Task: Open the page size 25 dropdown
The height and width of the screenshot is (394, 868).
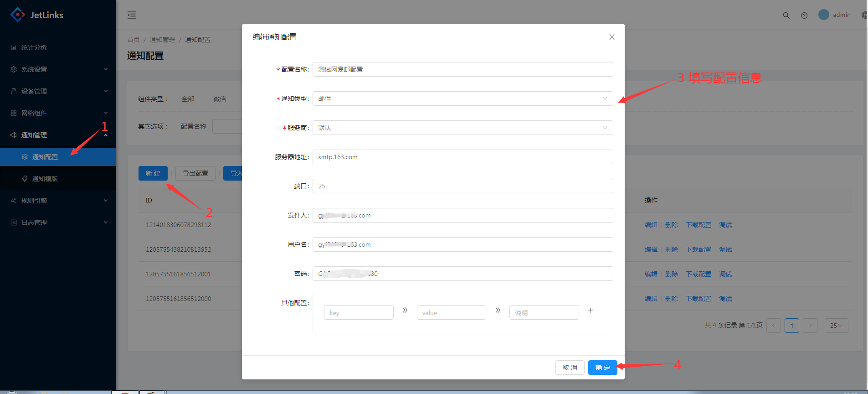Action: (x=836, y=326)
